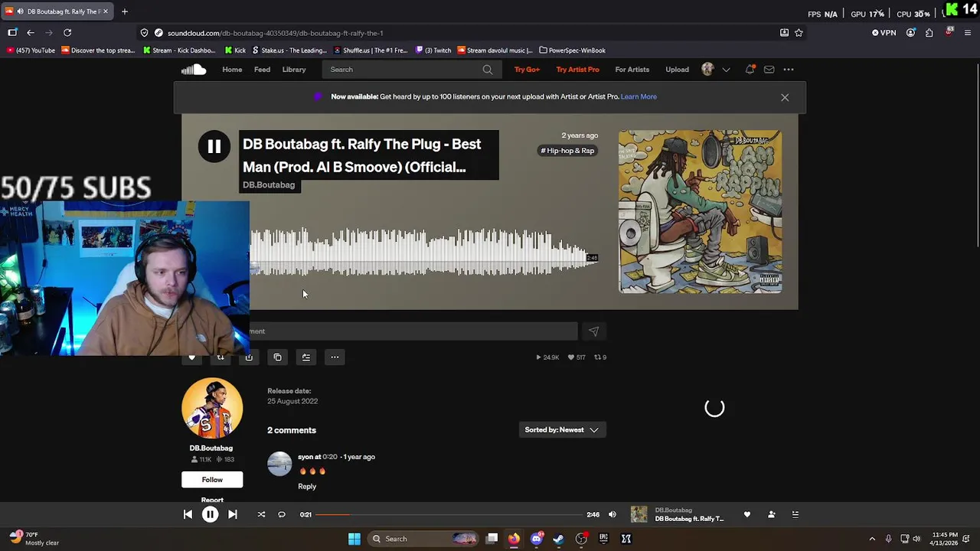Viewport: 980px width, 551px height.
Task: Open the three-dots header menu
Action: pyautogui.click(x=789, y=70)
